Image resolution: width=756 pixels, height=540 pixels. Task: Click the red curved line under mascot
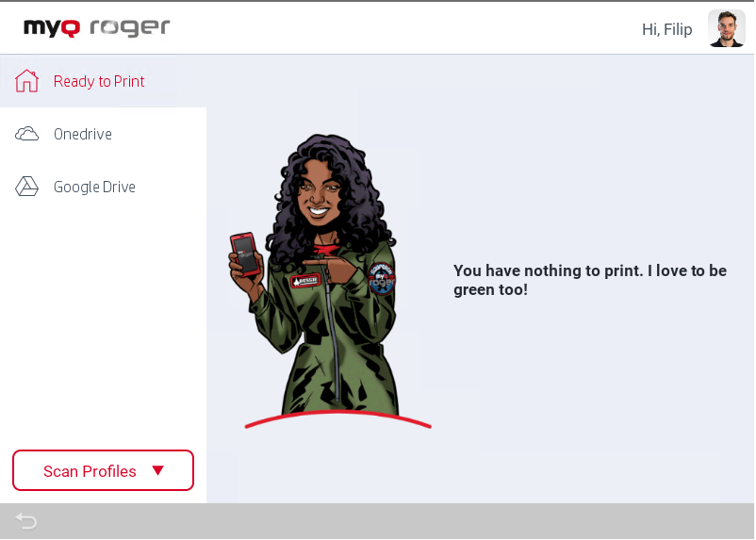tap(338, 419)
